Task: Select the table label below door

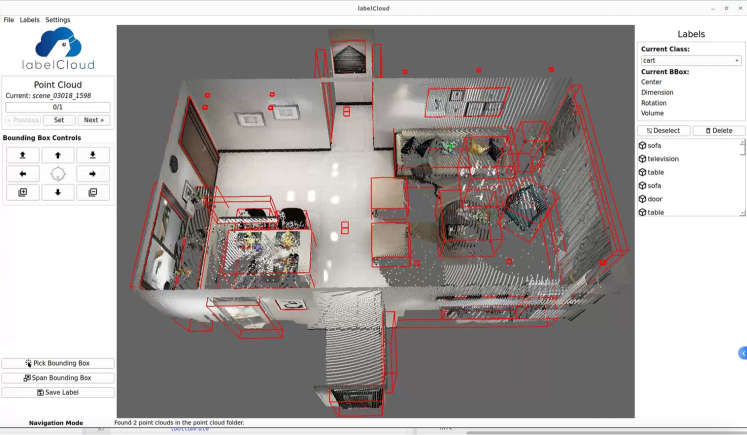Action: pos(655,212)
